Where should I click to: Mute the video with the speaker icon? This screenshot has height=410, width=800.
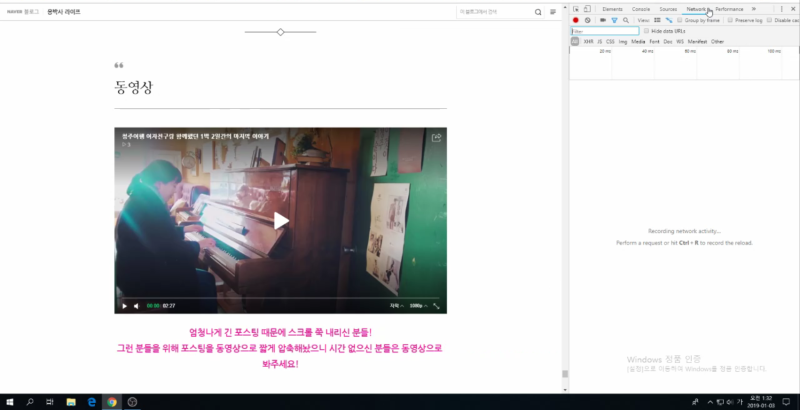[x=136, y=306]
